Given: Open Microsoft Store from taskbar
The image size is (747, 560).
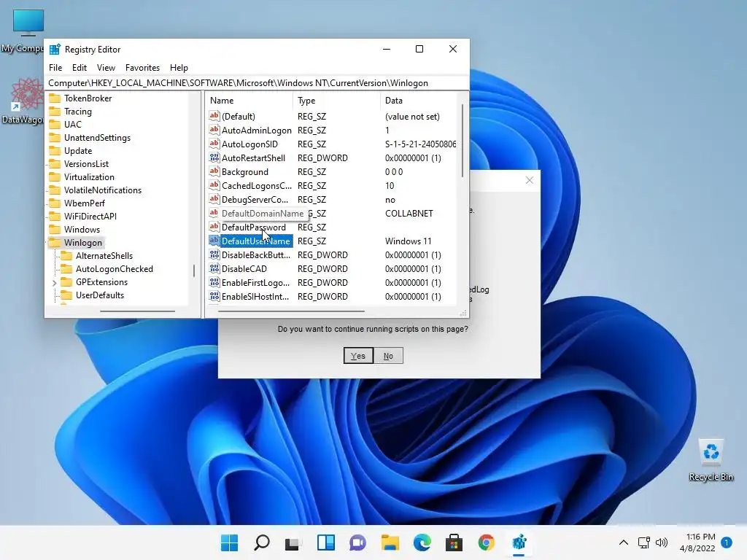Looking at the screenshot, I should (454, 542).
